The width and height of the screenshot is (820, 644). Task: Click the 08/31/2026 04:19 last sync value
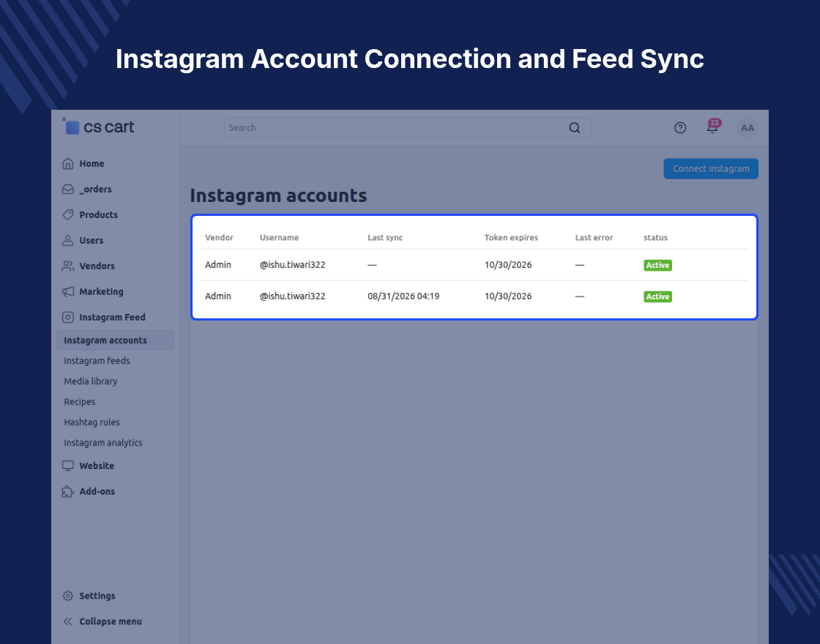coord(403,296)
